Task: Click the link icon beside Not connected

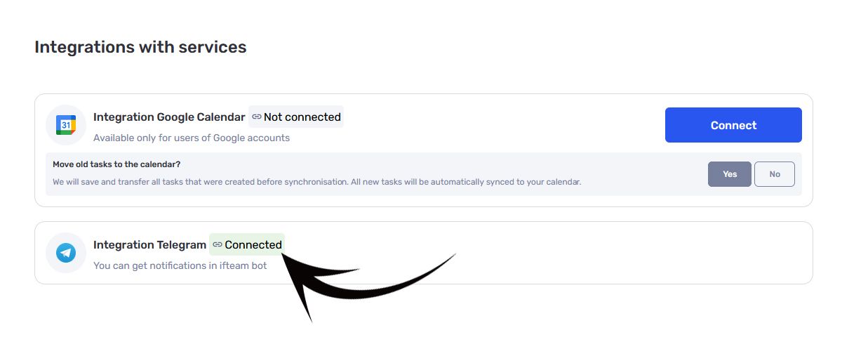Action: click(x=257, y=117)
